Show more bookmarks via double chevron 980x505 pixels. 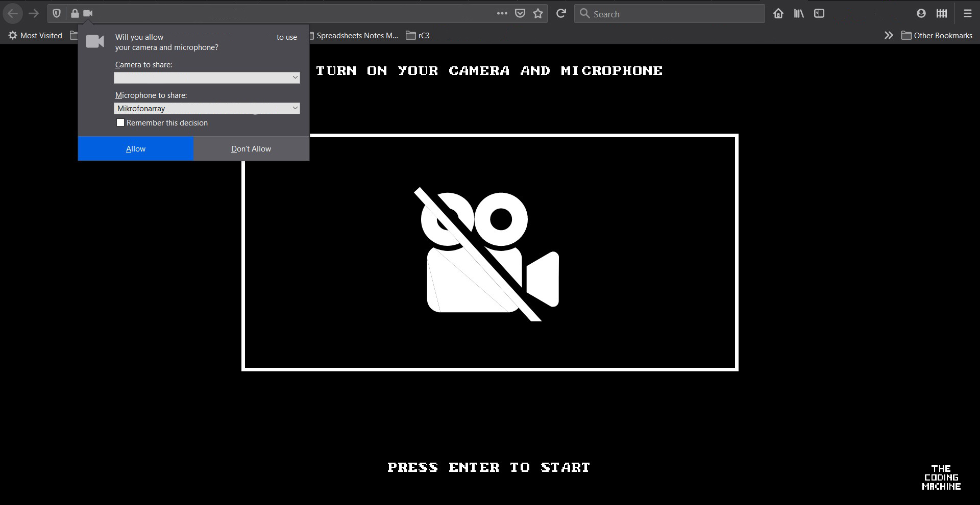click(x=889, y=35)
